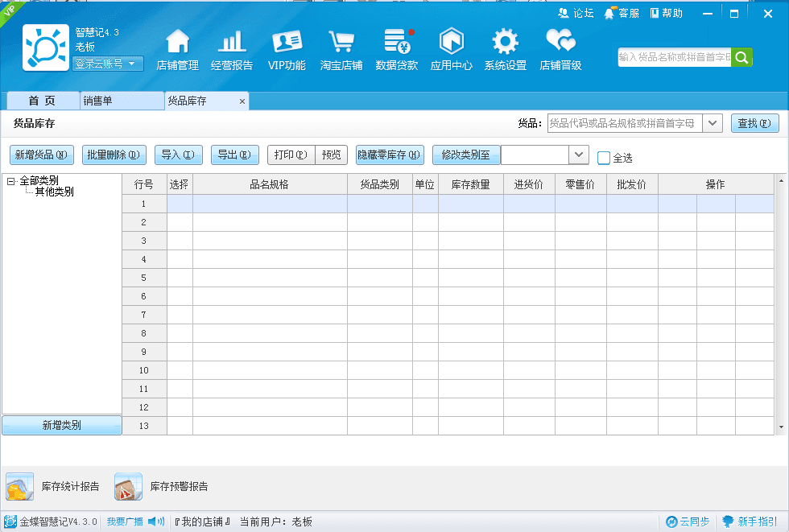Image resolution: width=789 pixels, height=532 pixels.
Task: Toggle the 隐藏零库存 button
Action: [x=390, y=155]
